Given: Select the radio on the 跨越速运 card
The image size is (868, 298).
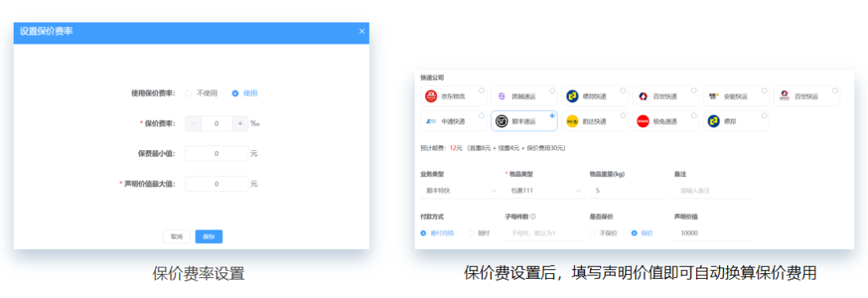Looking at the screenshot, I should tap(552, 91).
